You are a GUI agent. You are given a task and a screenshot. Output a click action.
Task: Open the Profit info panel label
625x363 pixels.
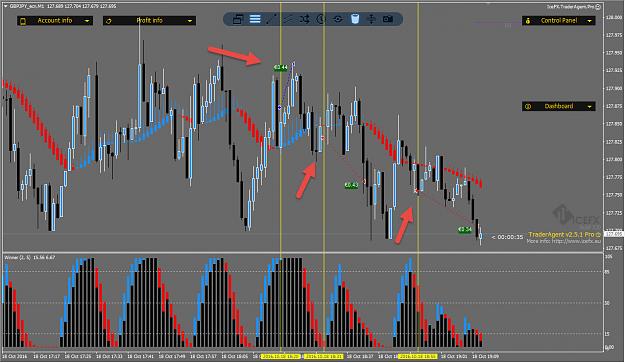pos(149,20)
